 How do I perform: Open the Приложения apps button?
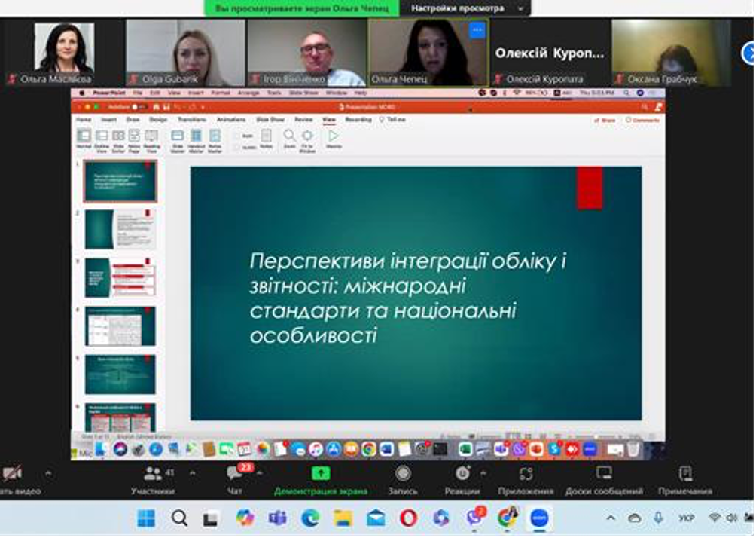(x=526, y=481)
